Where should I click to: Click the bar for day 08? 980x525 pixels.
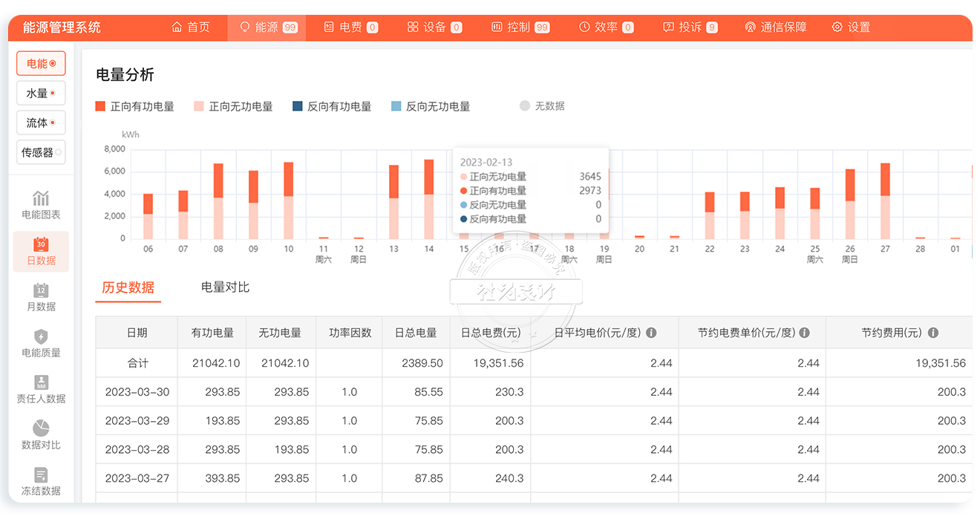(218, 201)
